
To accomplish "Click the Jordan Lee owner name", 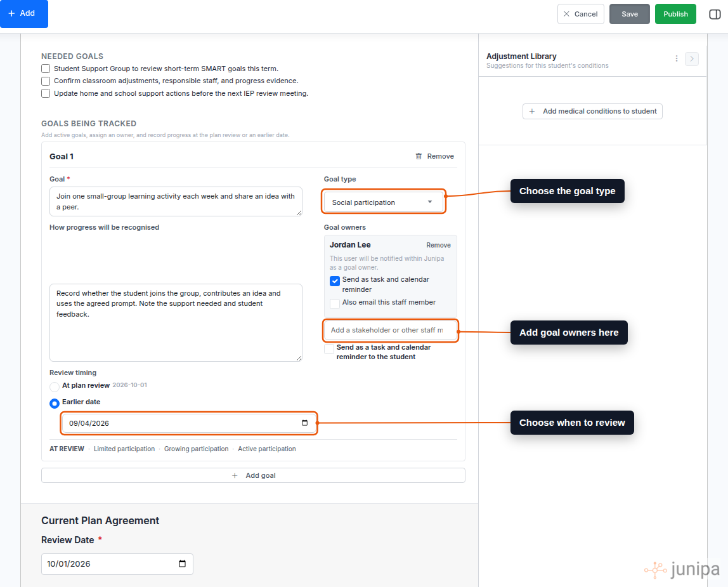I will pyautogui.click(x=350, y=245).
